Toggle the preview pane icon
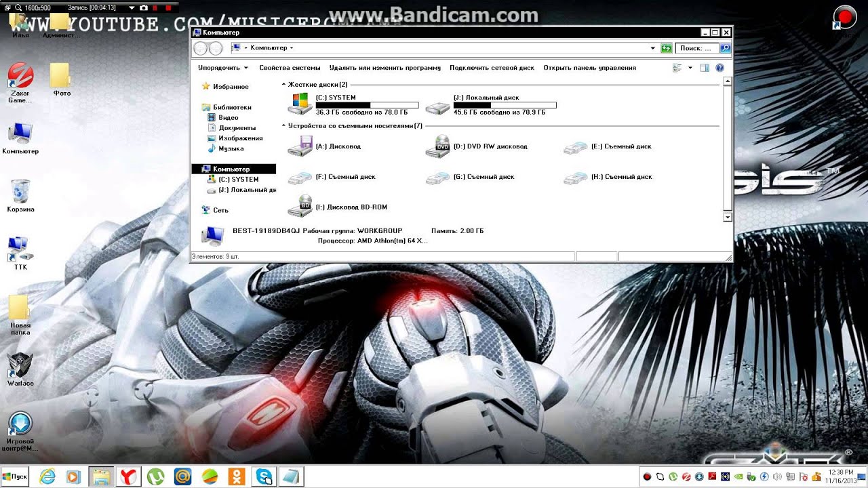 [705, 68]
